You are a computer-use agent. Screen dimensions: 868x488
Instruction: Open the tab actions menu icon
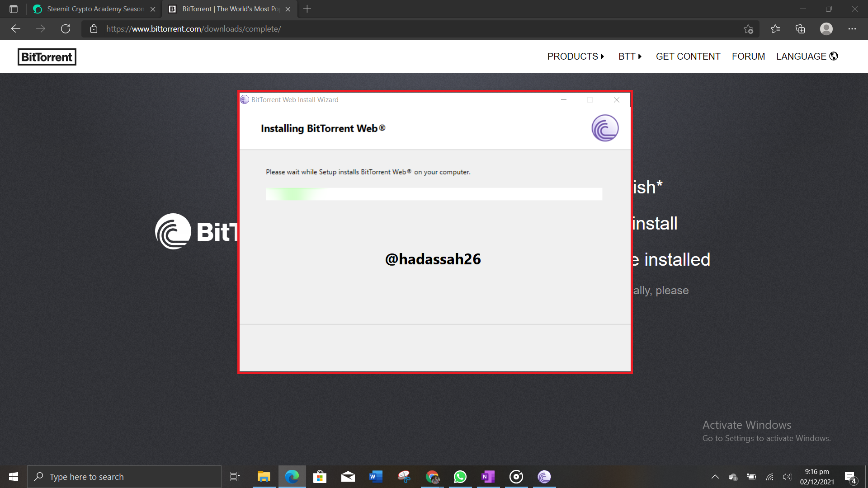(14, 9)
